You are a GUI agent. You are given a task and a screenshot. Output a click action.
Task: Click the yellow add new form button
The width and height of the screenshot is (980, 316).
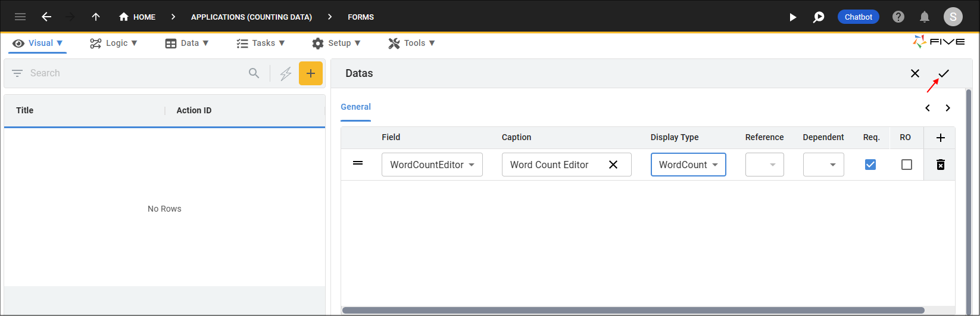click(x=310, y=73)
